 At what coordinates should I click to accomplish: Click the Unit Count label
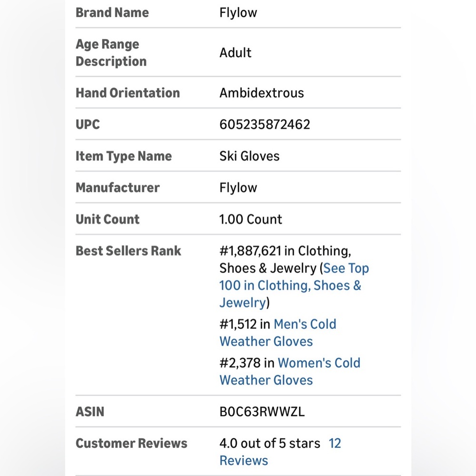pyautogui.click(x=108, y=219)
